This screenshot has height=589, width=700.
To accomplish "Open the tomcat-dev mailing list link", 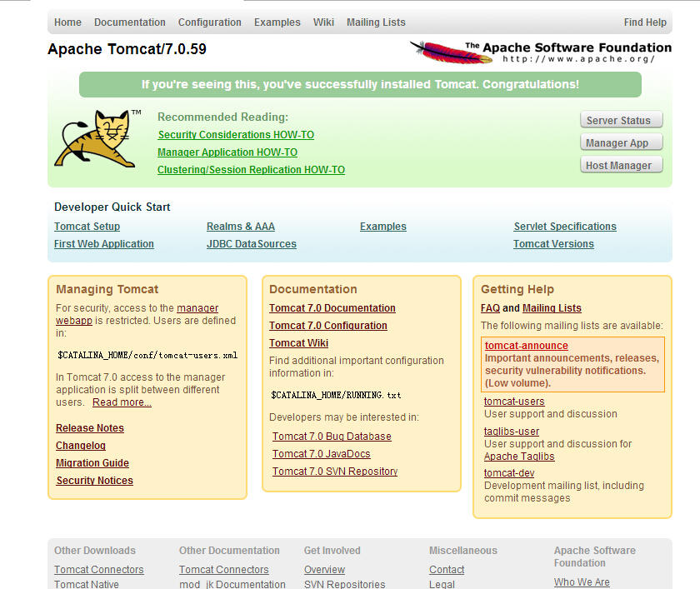I will point(509,472).
